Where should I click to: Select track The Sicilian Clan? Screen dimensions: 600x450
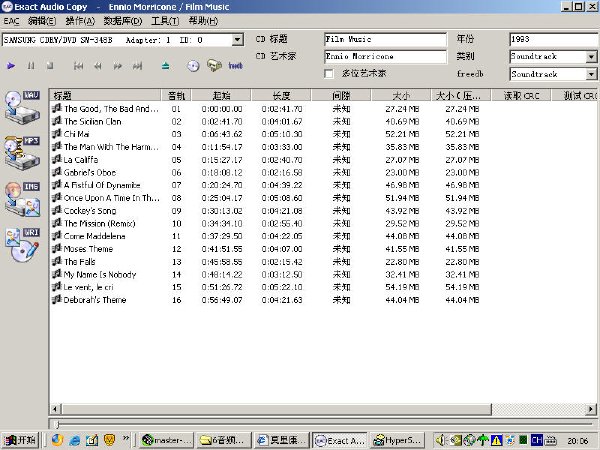pyautogui.click(x=93, y=121)
